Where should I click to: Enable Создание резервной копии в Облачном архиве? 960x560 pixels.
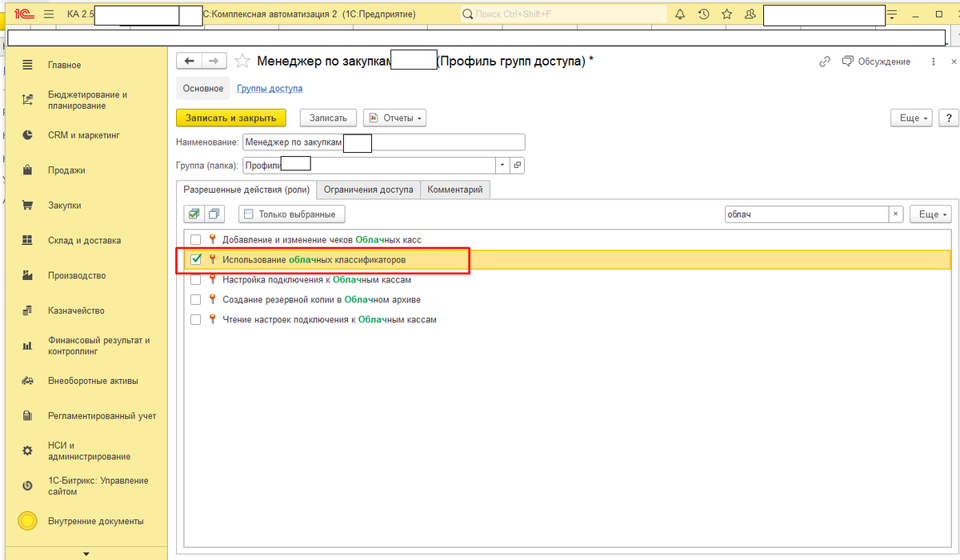195,300
